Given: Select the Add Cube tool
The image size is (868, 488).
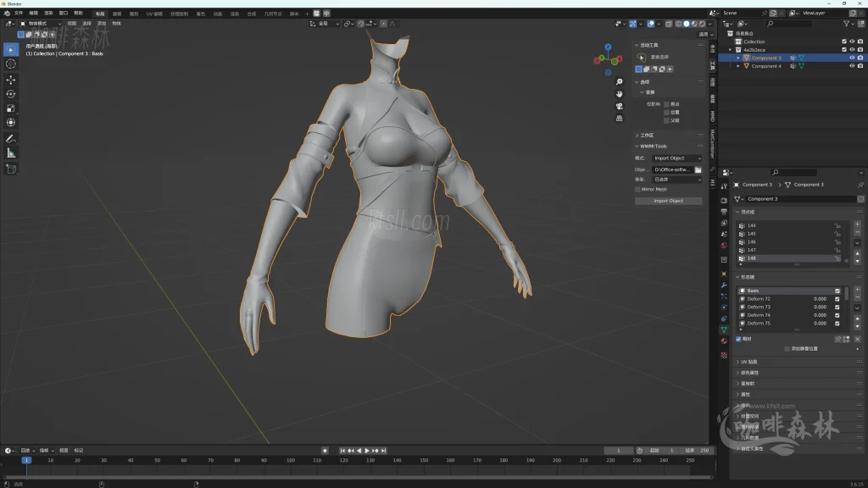Looking at the screenshot, I should [10, 169].
